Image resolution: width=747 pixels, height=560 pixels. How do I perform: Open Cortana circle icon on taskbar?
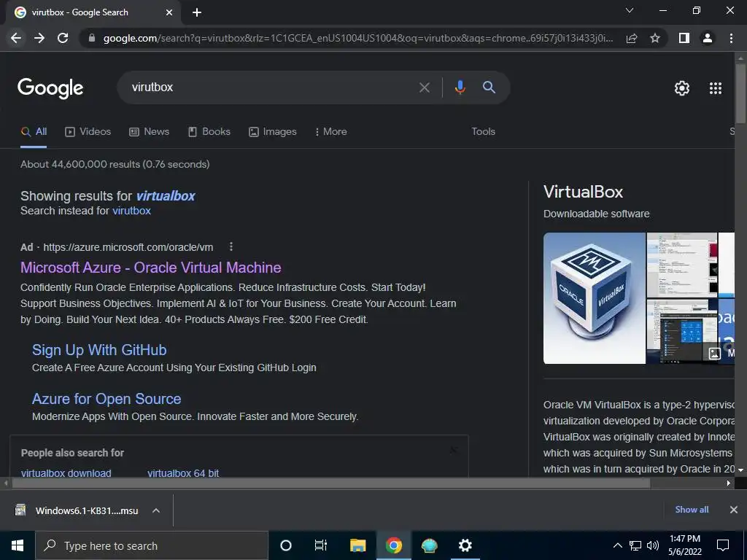coord(286,545)
